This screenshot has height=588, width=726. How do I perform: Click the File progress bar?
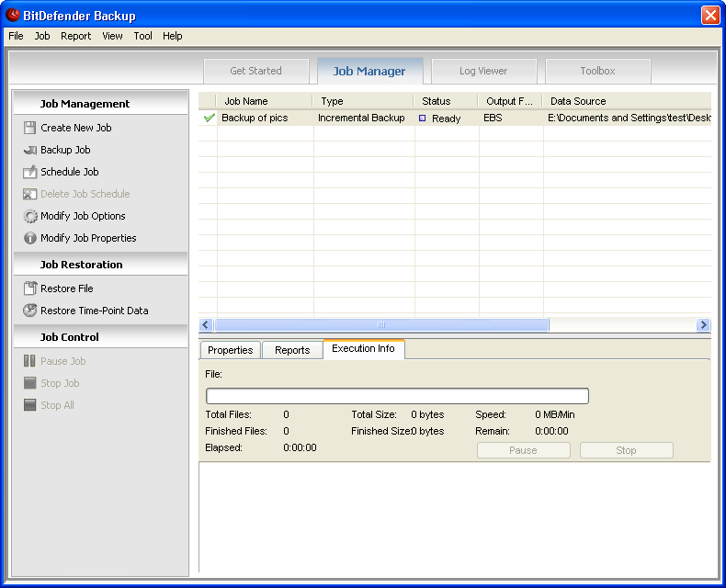(x=397, y=396)
